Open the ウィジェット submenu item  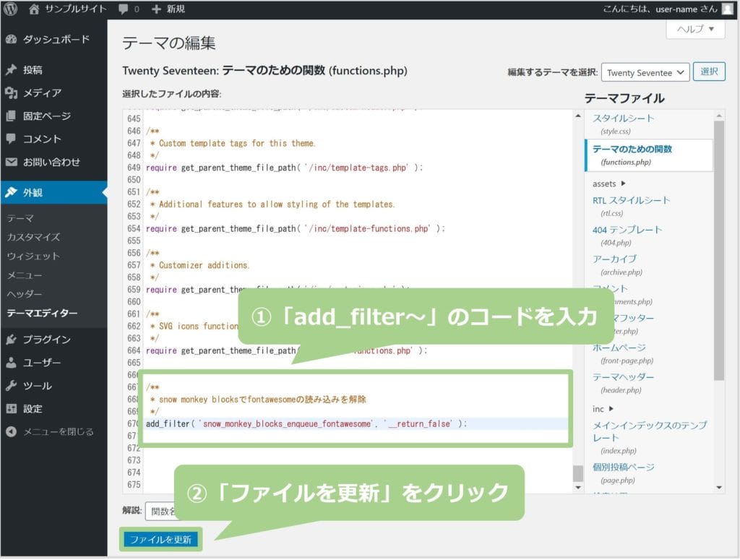pos(33,256)
